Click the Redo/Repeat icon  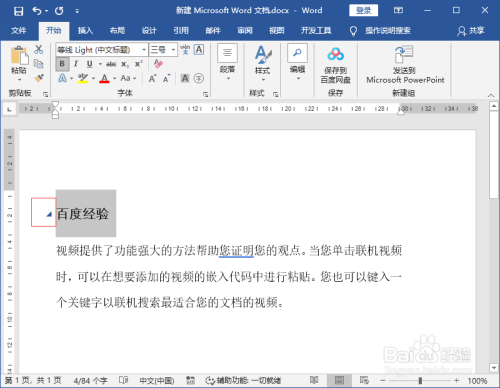(59, 11)
